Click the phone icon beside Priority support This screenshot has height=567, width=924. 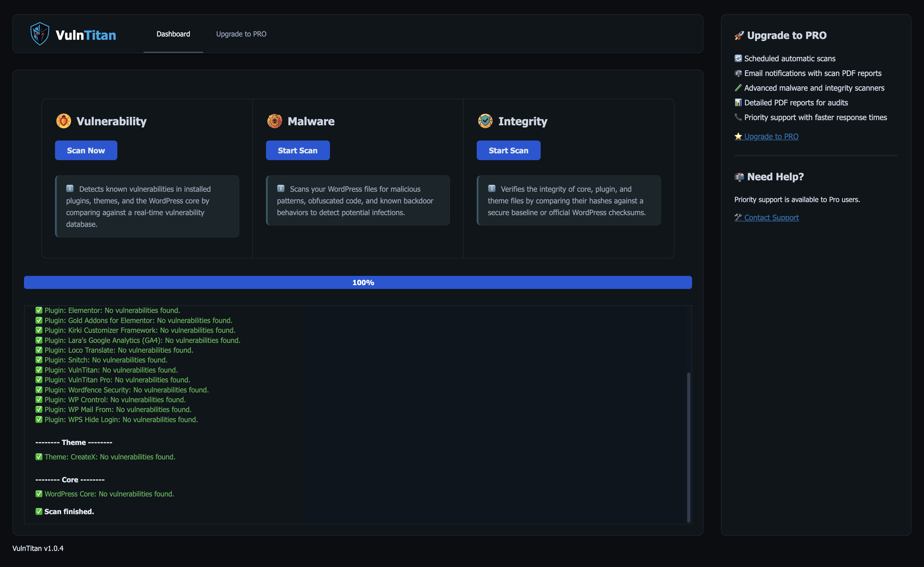tap(738, 117)
